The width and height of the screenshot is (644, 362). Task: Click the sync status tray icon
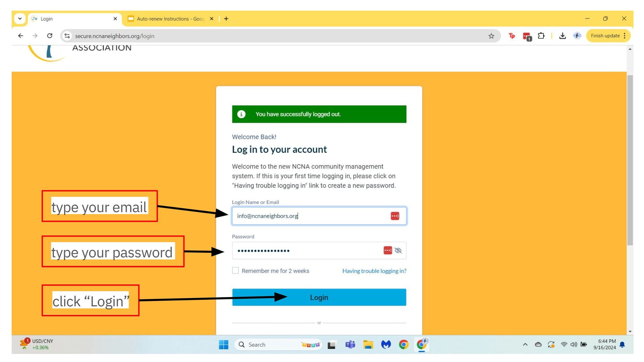click(x=551, y=345)
